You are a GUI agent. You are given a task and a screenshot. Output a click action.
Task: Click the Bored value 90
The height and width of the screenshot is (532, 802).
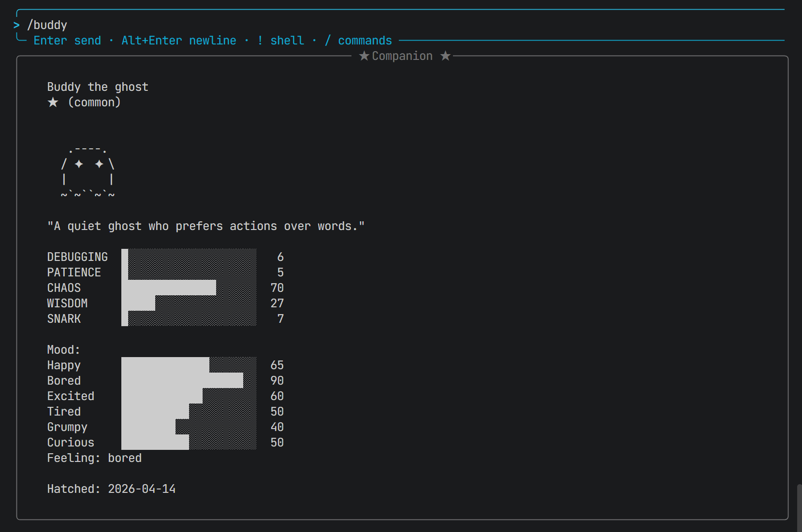(x=277, y=381)
